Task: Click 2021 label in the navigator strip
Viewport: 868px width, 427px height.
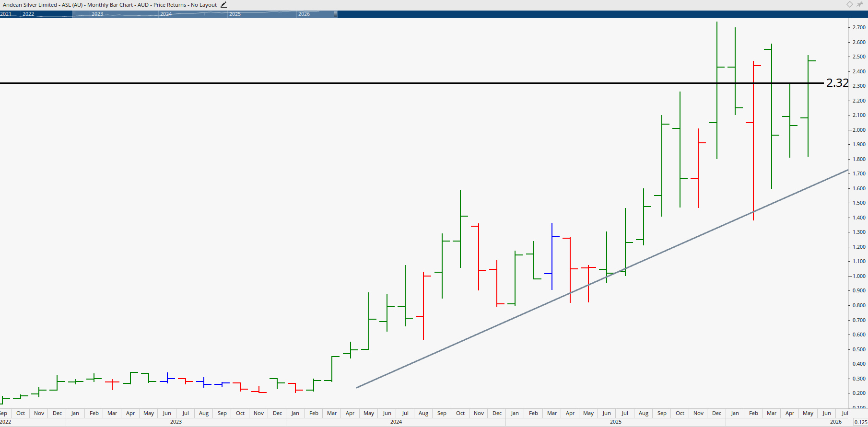Action: (6, 14)
